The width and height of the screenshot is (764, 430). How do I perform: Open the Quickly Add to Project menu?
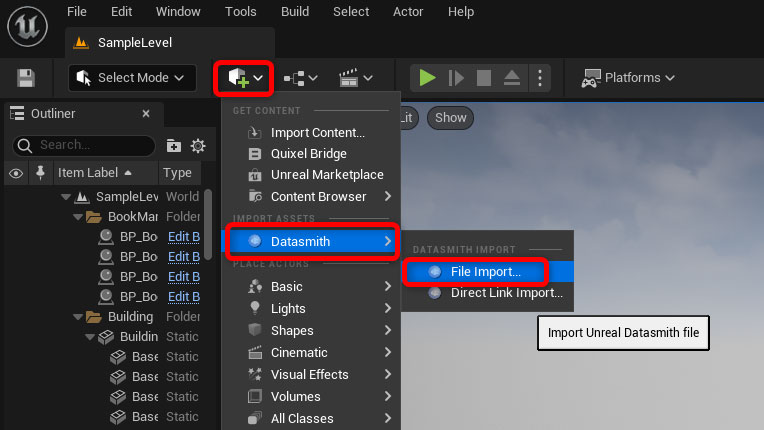coord(244,78)
